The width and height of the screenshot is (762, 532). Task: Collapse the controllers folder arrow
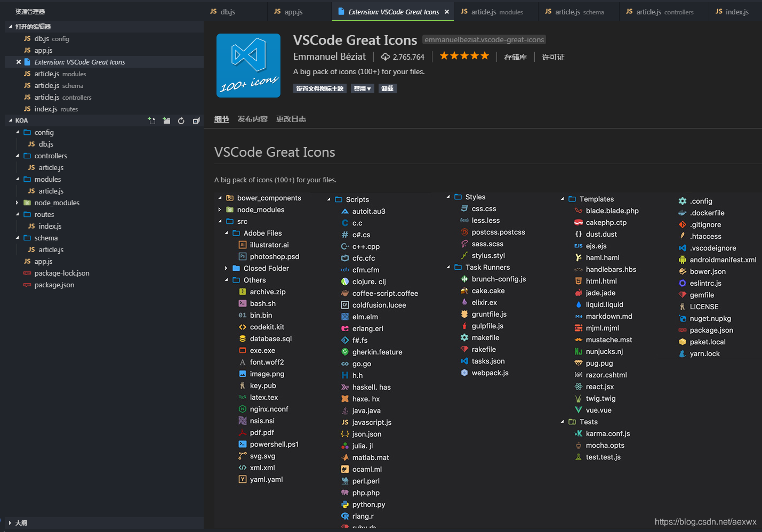pos(18,156)
